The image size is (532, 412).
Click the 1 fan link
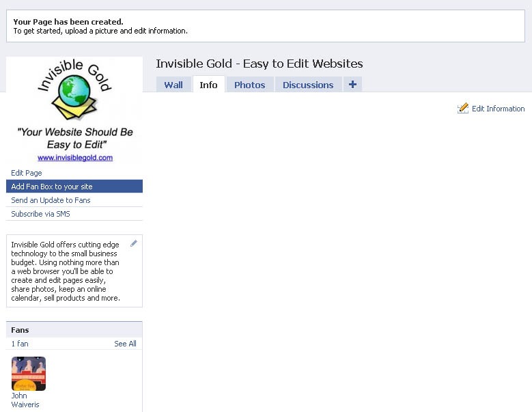pyautogui.click(x=20, y=344)
